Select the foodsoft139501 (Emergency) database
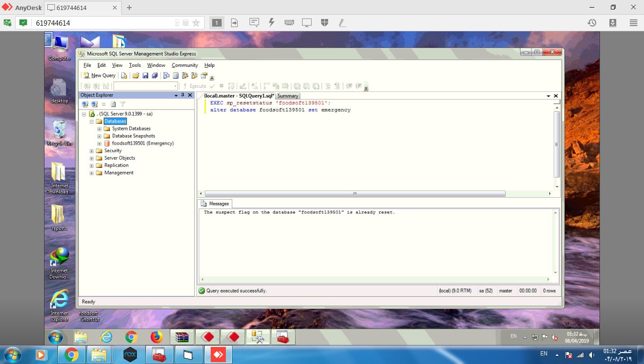Viewport: 644px width, 364px height. [x=143, y=144]
